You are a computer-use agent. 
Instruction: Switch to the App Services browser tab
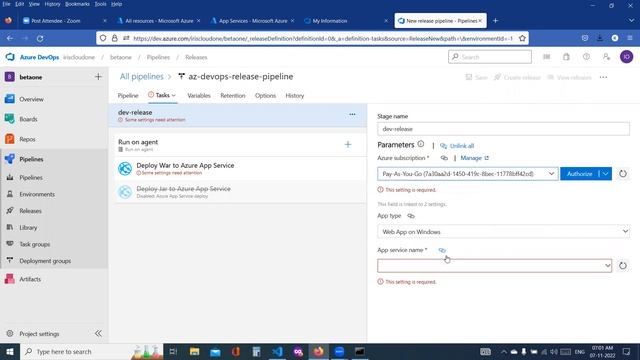(252, 20)
